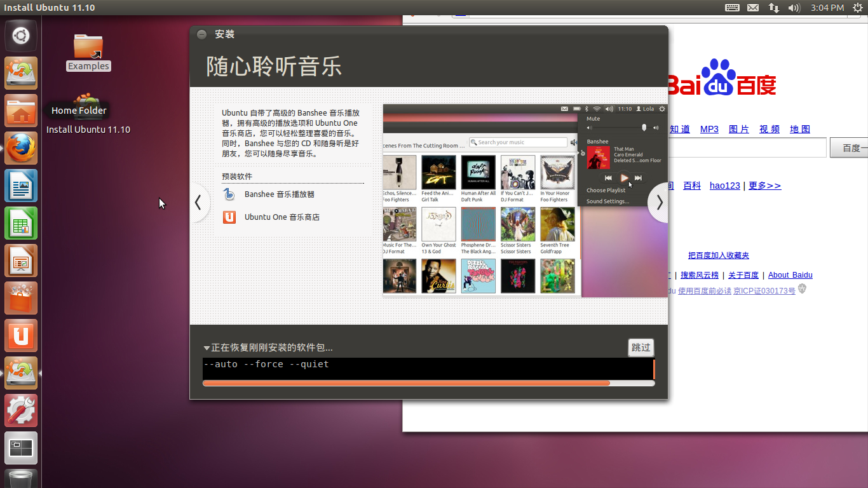Open the 视频 link on Baidu

tap(770, 129)
